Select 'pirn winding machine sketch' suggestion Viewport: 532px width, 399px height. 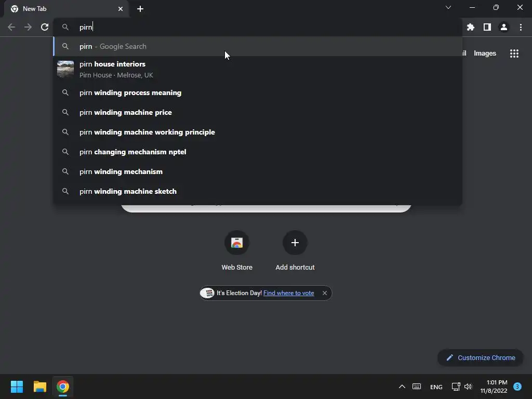click(x=258, y=191)
